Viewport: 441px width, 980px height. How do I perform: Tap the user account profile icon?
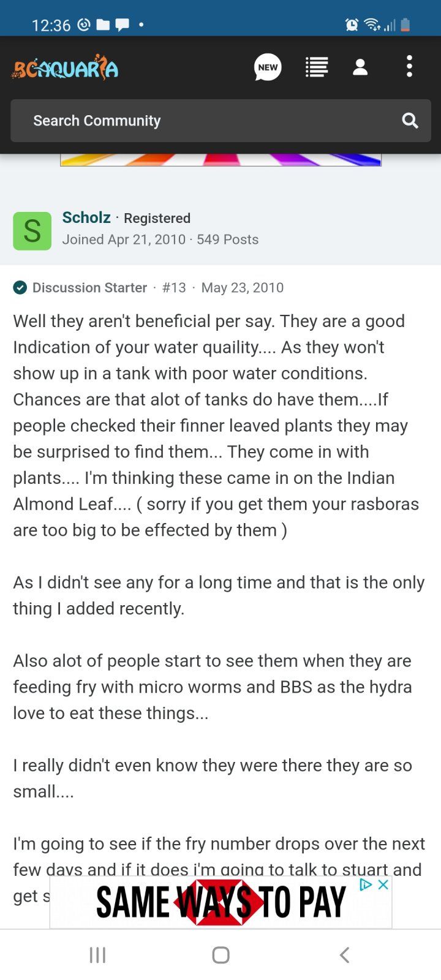(x=360, y=67)
